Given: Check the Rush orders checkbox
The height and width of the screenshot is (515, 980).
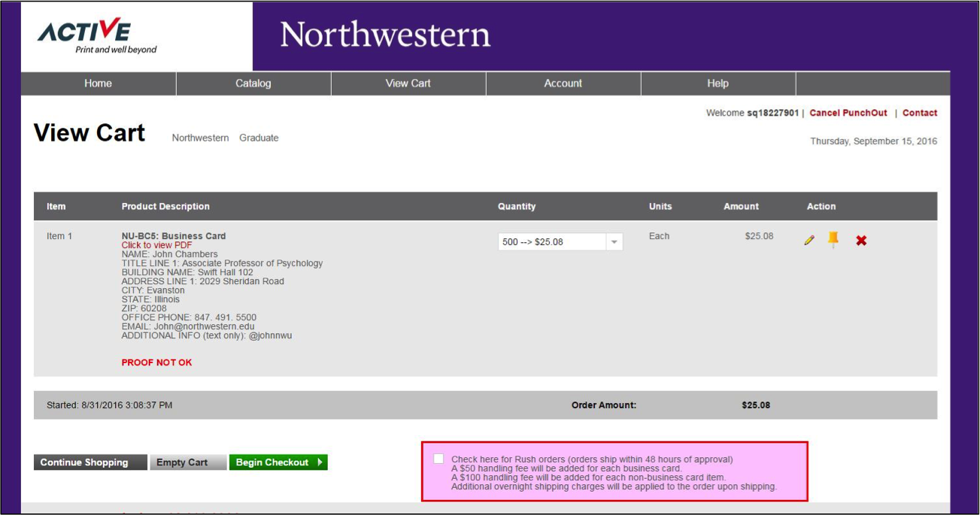Looking at the screenshot, I should click(x=438, y=459).
